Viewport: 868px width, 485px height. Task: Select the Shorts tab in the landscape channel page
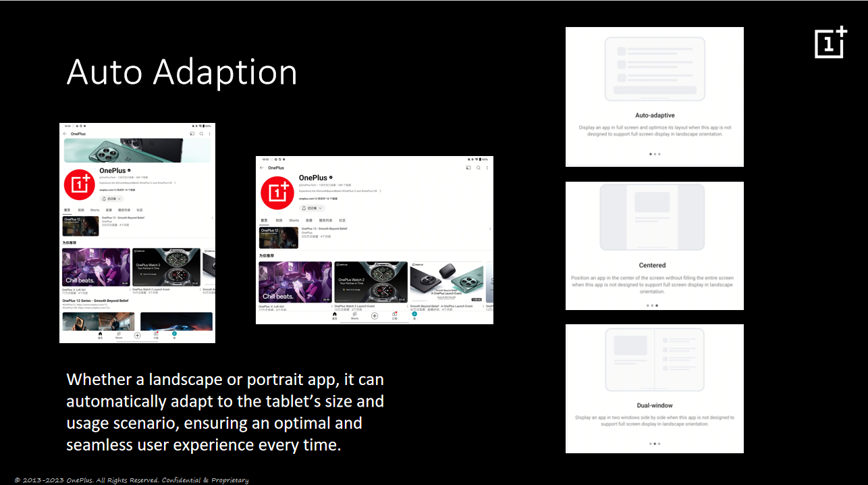tap(294, 220)
